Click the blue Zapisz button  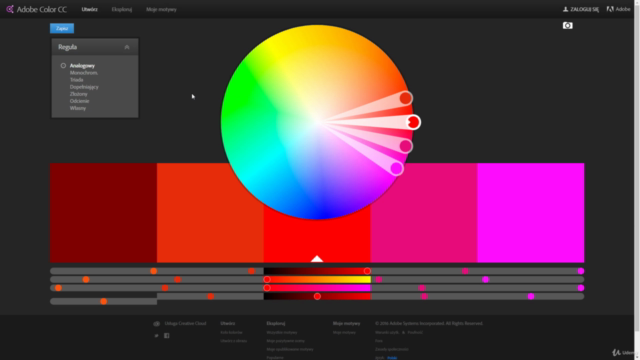pyautogui.click(x=62, y=28)
